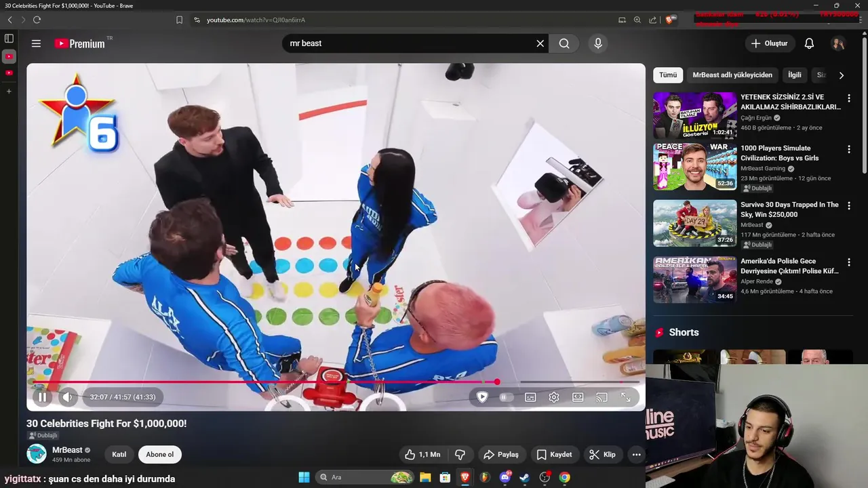Screen dimensions: 868x488
Task: Toggle the Brave sidebar panel icon
Action: click(9, 39)
